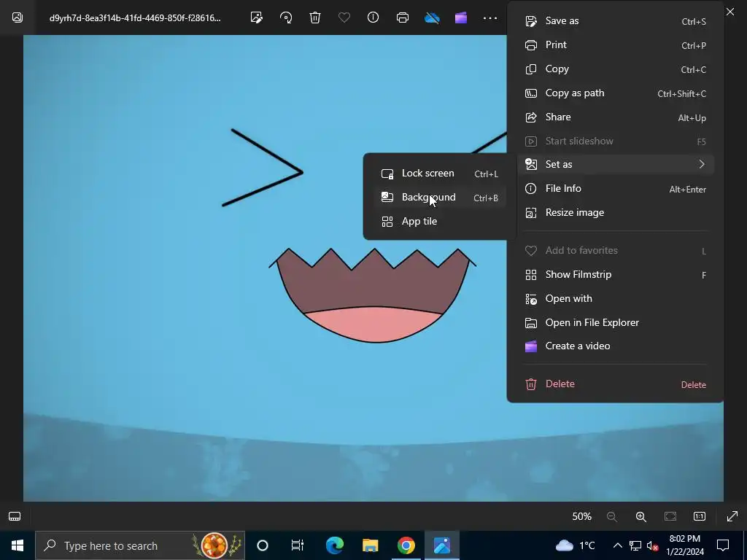Image resolution: width=747 pixels, height=560 pixels.
Task: Click the 50% zoom level value
Action: 581,517
